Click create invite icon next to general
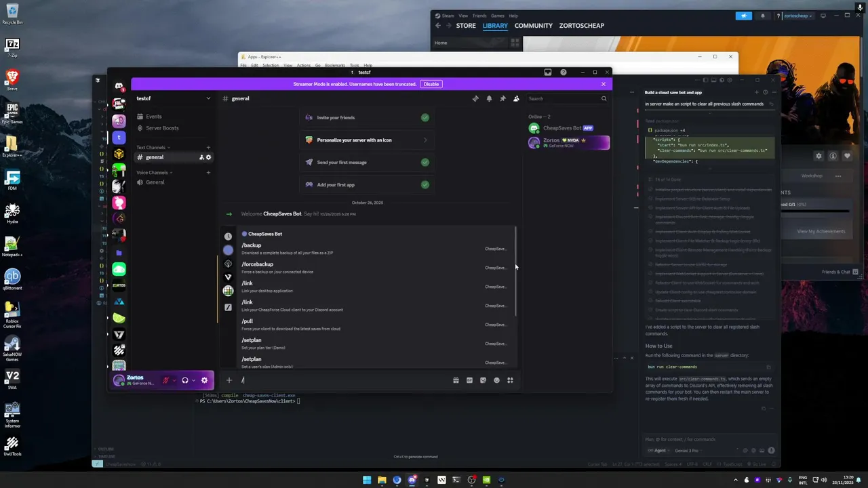The height and width of the screenshot is (488, 868). 201,157
